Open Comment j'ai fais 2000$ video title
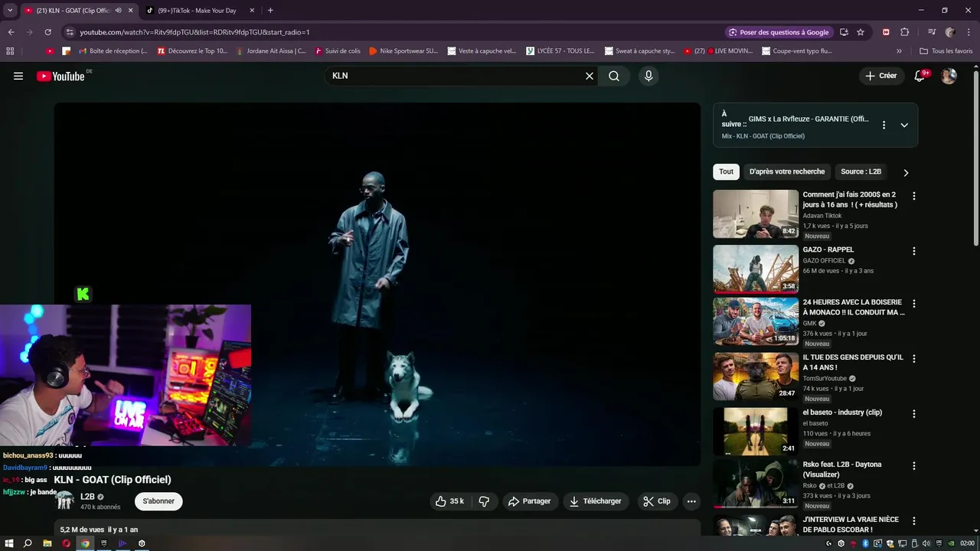 [850, 200]
